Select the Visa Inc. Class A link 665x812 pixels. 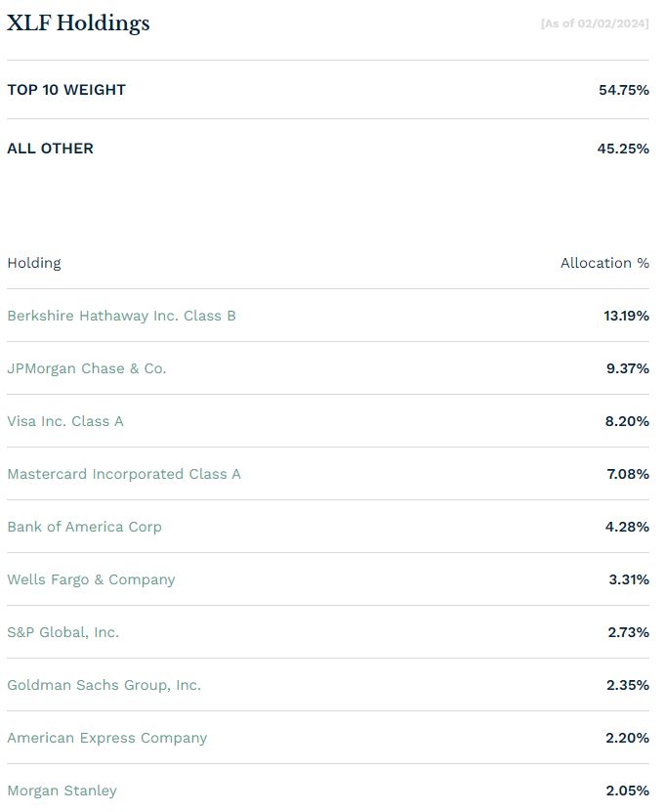point(65,421)
